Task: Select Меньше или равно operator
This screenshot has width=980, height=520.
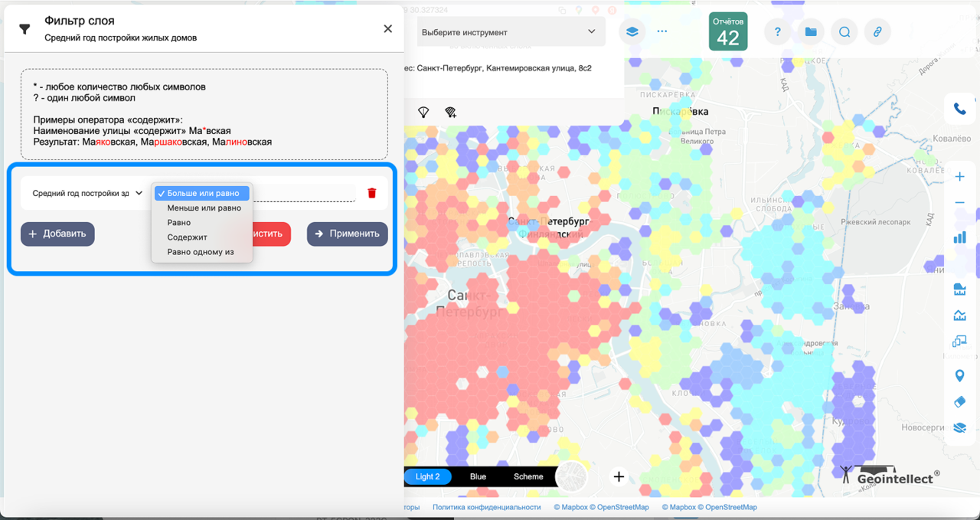Action: (202, 208)
